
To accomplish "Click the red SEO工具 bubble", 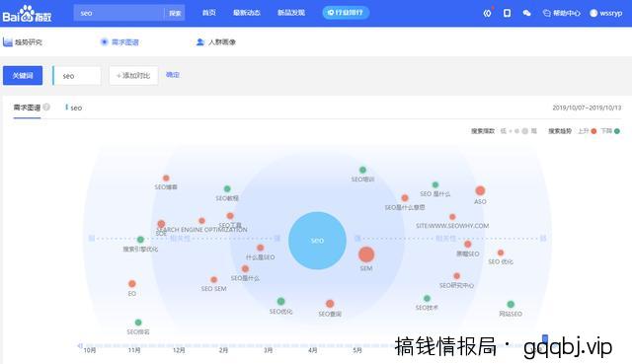I will tap(230, 216).
